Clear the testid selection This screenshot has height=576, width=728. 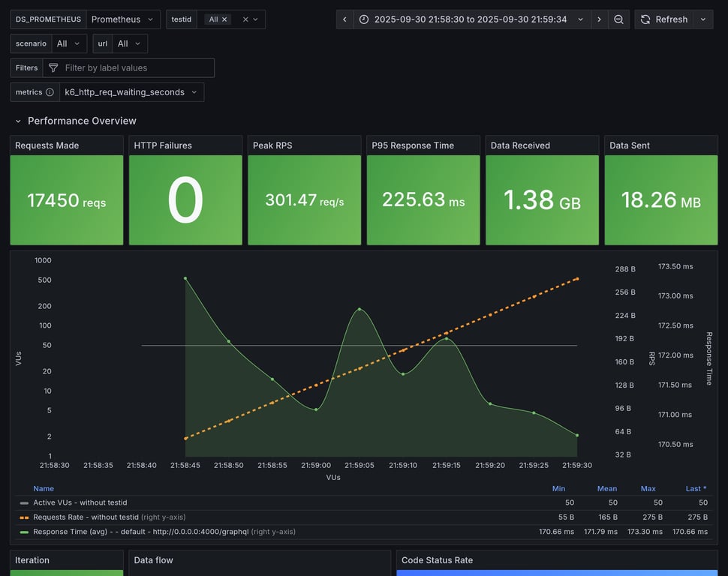click(x=245, y=19)
